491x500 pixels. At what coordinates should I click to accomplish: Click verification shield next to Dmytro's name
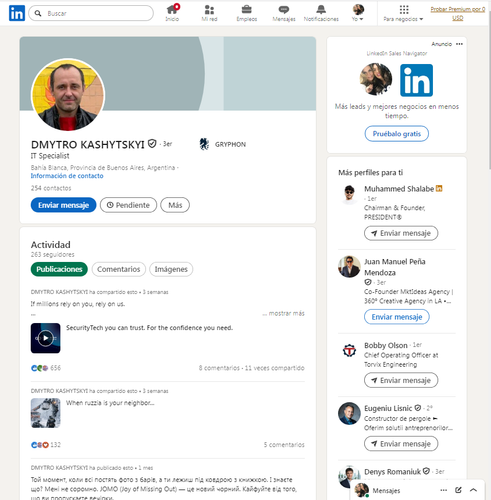coord(152,144)
